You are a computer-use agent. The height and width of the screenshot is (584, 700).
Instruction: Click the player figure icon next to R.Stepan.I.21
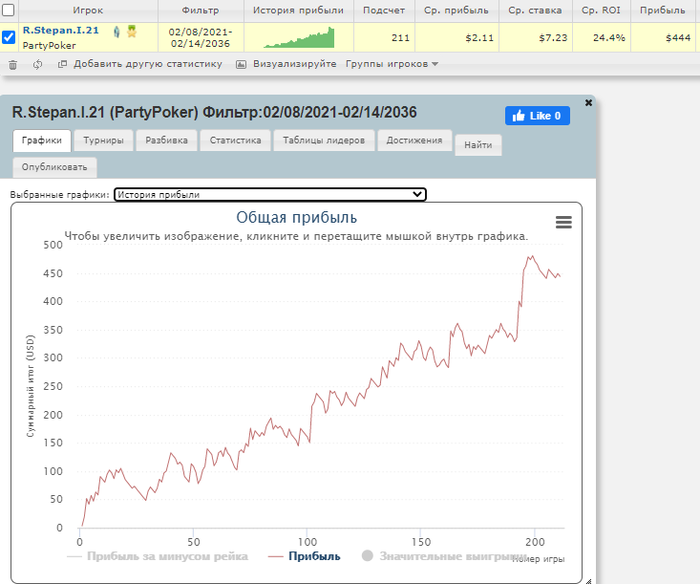[117, 32]
